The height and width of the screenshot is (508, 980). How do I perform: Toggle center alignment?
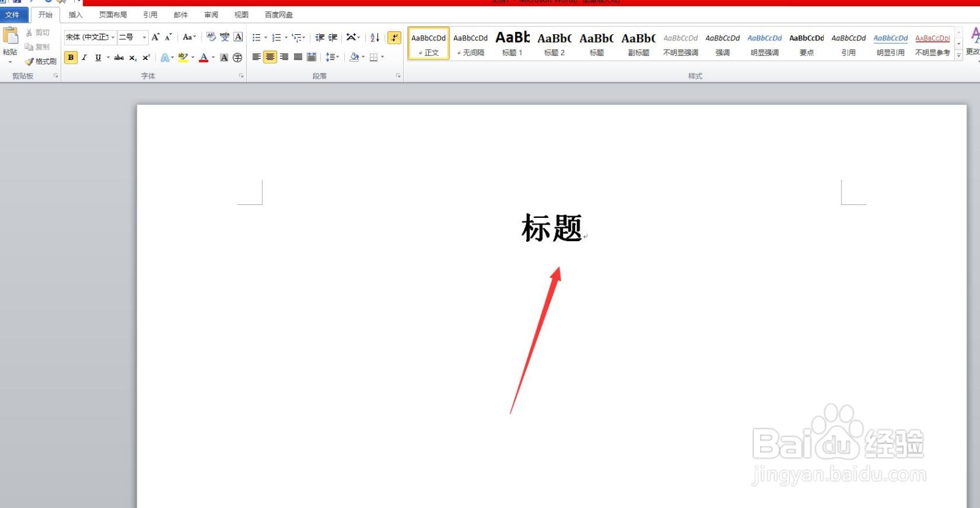click(x=270, y=58)
